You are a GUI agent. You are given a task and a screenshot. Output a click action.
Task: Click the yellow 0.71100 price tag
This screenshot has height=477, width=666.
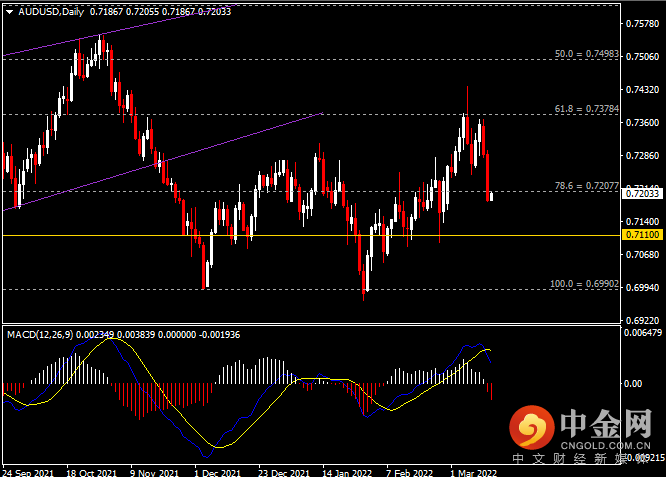pyautogui.click(x=642, y=234)
